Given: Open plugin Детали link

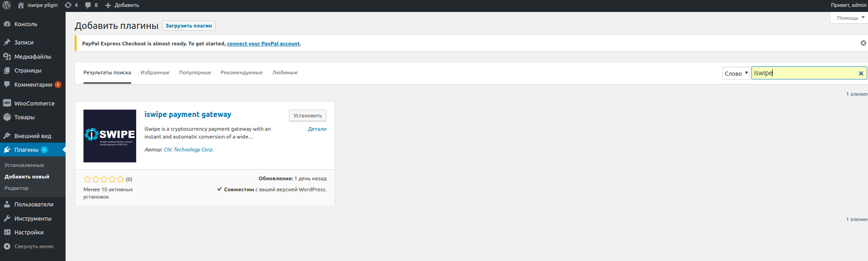Looking at the screenshot, I should 317,129.
